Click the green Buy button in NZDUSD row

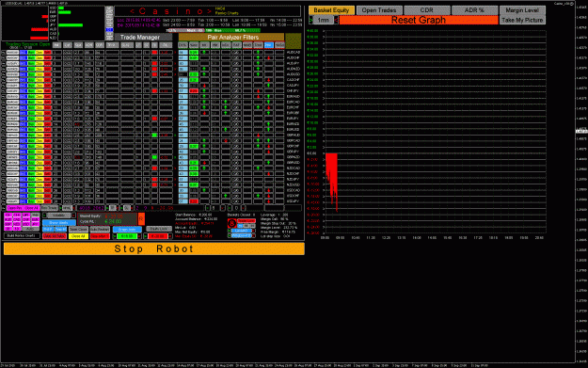(31, 184)
